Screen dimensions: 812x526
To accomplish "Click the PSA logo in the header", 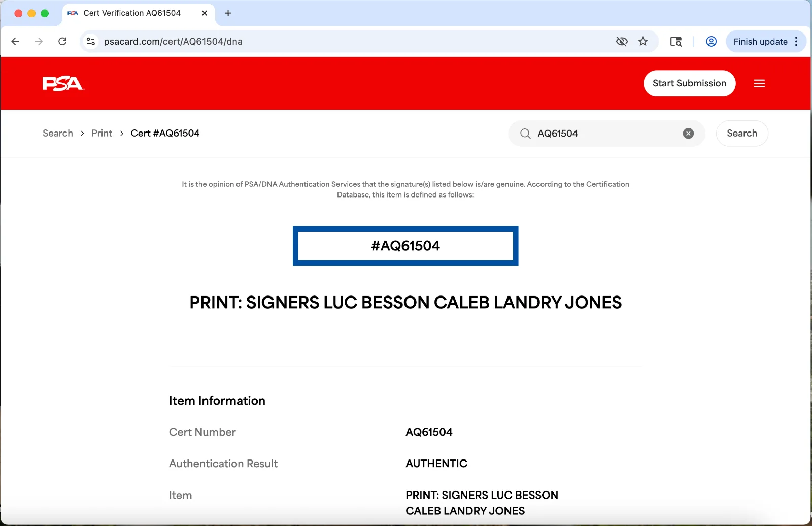I will point(63,83).
